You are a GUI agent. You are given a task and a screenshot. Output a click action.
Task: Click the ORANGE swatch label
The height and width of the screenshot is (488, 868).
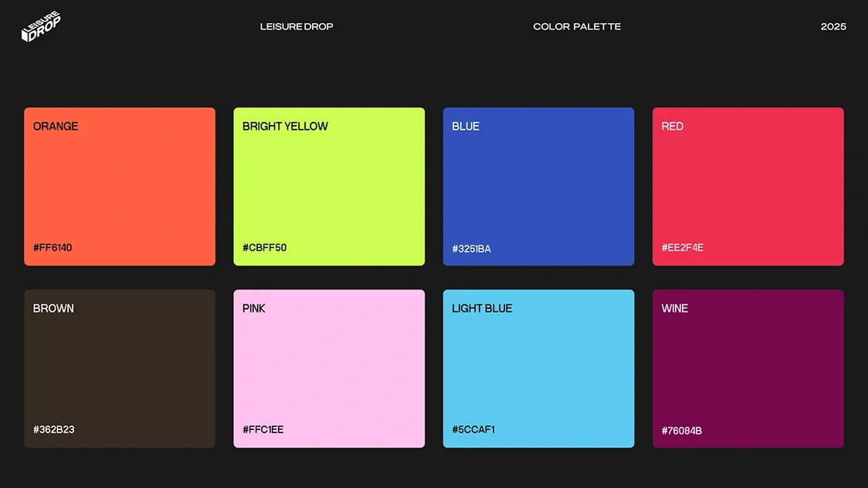[56, 126]
